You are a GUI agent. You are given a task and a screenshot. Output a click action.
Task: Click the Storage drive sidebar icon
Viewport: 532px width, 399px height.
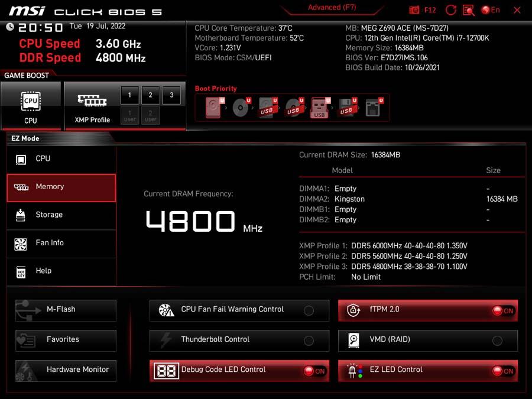[x=21, y=215]
